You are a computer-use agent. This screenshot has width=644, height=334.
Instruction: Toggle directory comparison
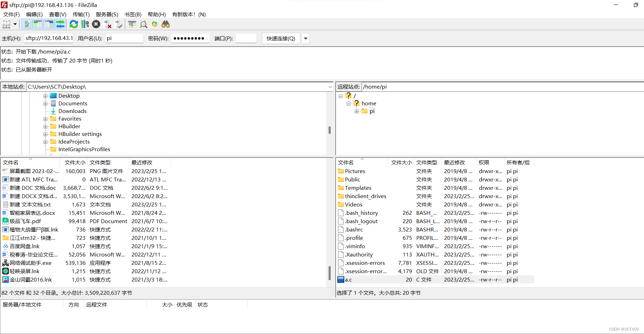pyautogui.click(x=143, y=24)
